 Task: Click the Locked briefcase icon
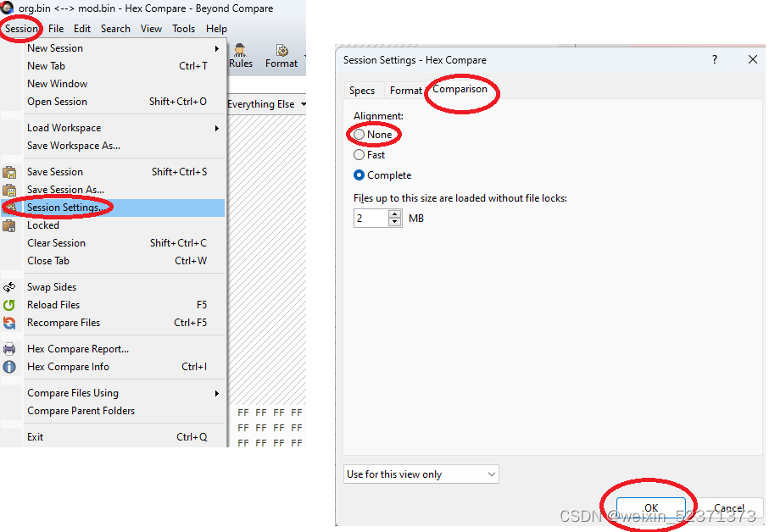(x=9, y=226)
